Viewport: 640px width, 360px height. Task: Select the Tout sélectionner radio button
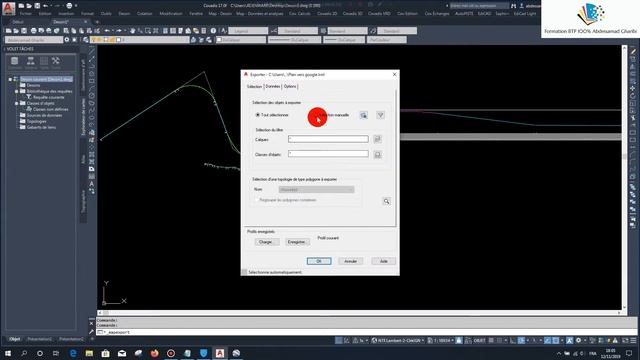tap(258, 115)
